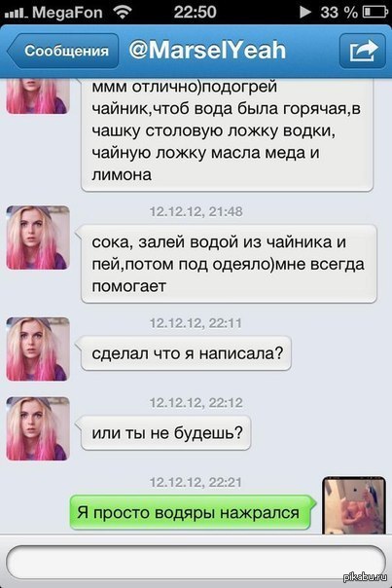
Task: Tap message bubble 'сделал что я написала?'
Action: [184, 353]
